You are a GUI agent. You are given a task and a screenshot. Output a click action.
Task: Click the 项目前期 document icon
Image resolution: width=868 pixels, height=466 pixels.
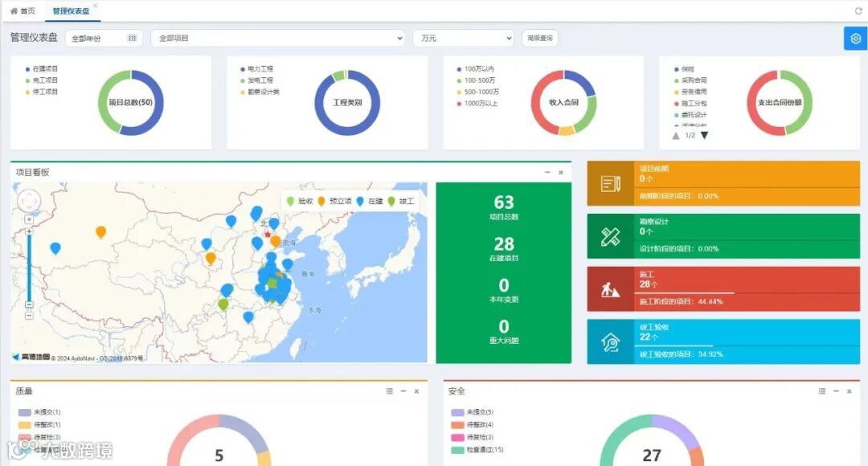click(x=611, y=184)
